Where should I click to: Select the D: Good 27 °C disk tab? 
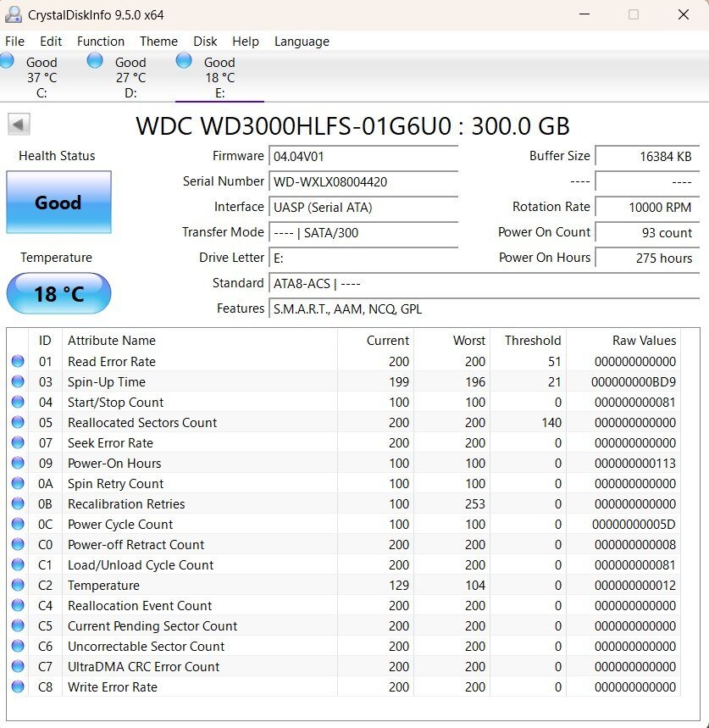click(130, 76)
